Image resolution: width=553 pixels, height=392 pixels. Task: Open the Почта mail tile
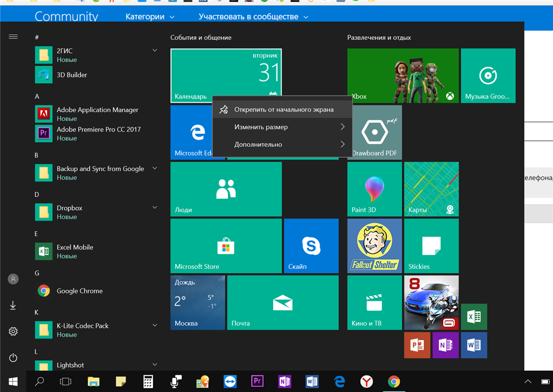click(283, 303)
